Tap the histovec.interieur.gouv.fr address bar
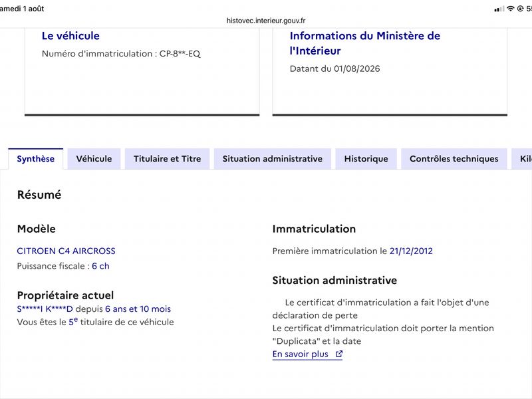This screenshot has height=399, width=532. (x=266, y=21)
